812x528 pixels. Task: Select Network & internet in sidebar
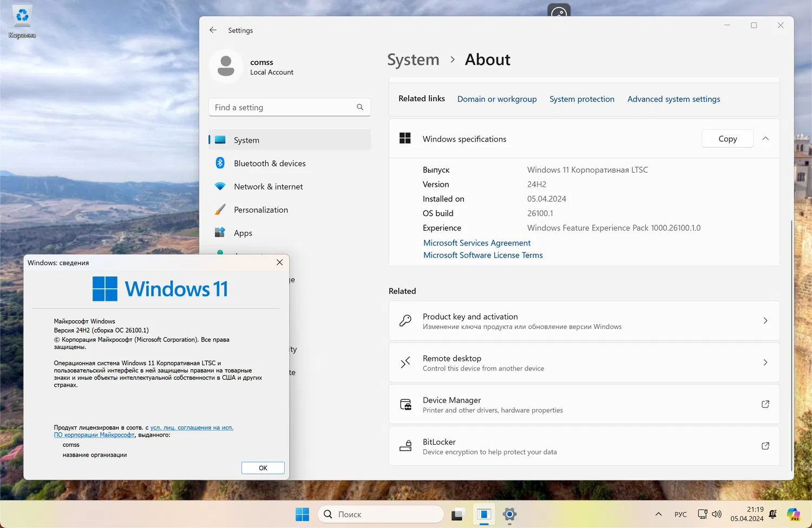click(268, 187)
